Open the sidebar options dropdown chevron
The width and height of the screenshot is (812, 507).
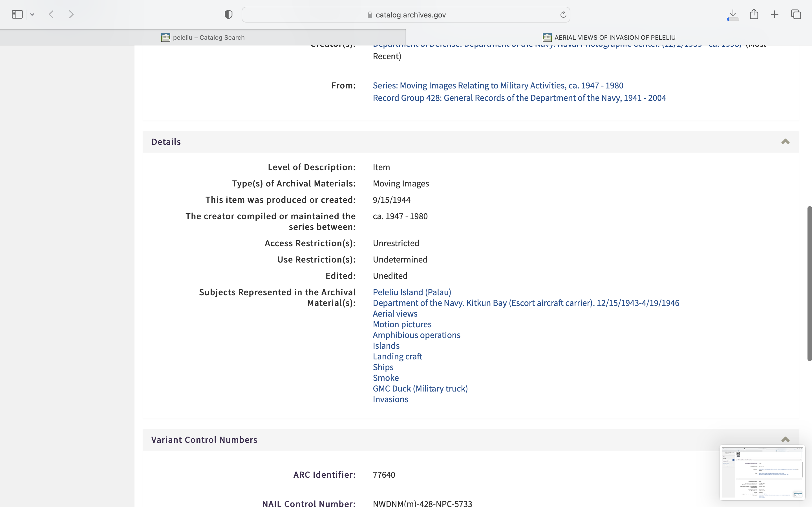[x=32, y=14]
